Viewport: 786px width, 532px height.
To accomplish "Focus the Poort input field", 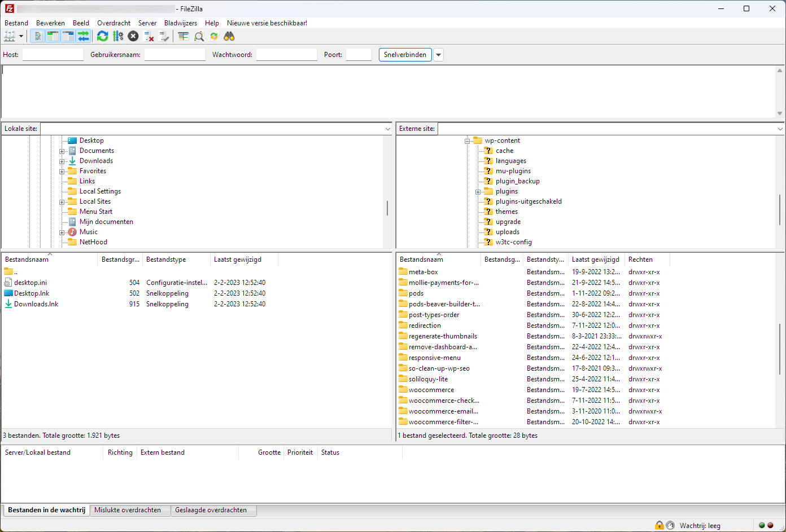I will [359, 55].
